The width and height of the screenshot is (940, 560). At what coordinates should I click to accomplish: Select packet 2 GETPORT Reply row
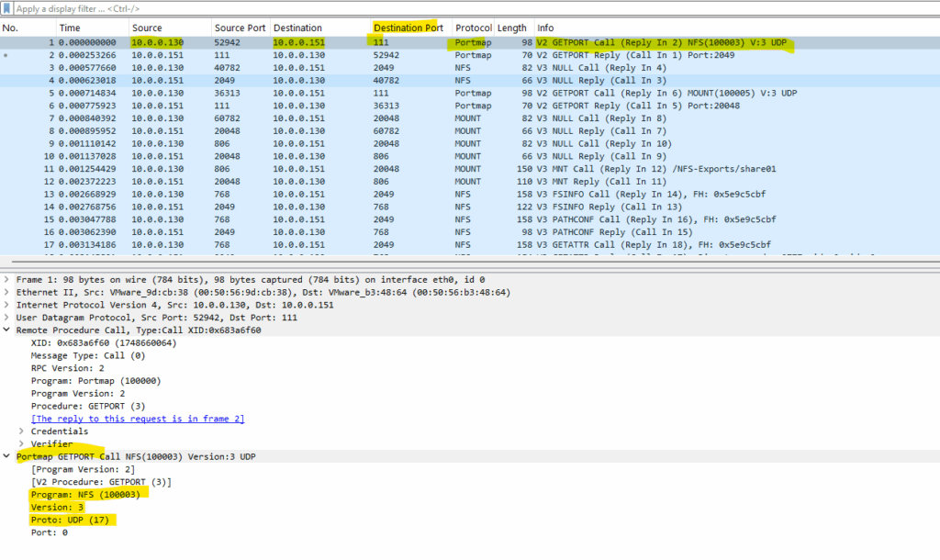click(470, 55)
